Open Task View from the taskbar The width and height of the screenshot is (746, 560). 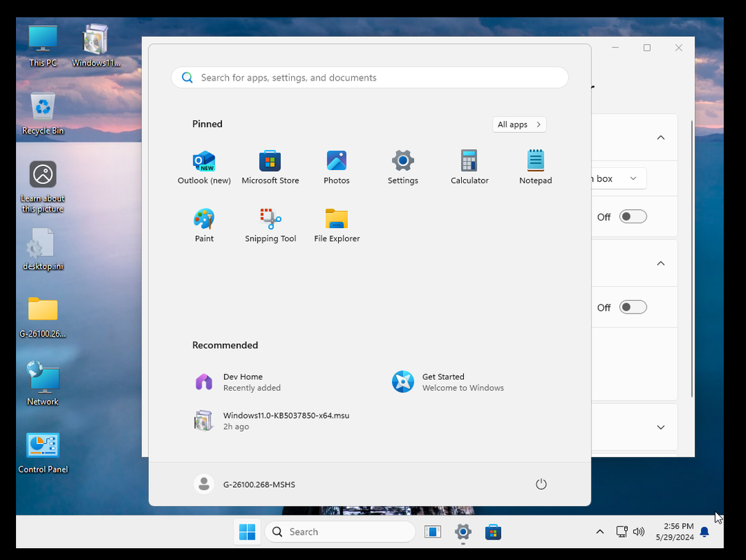(x=432, y=532)
